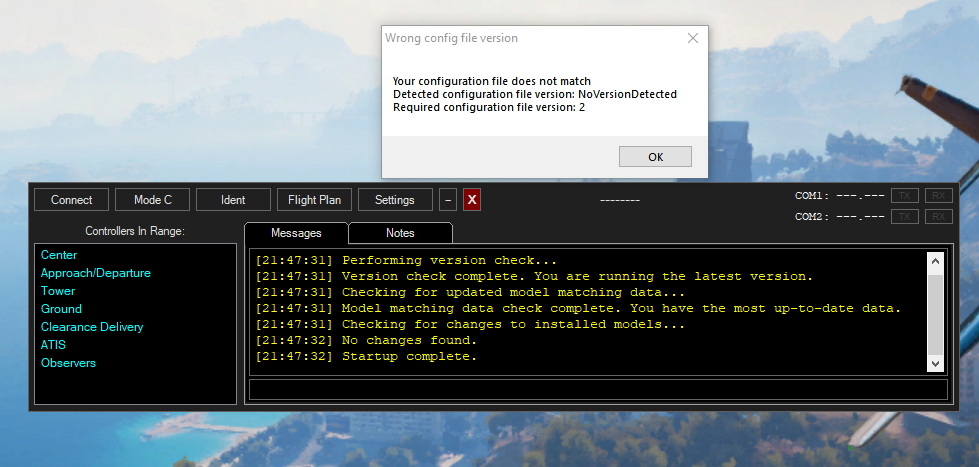The height and width of the screenshot is (467, 979).
Task: Switch to the Notes tab
Action: 400,233
